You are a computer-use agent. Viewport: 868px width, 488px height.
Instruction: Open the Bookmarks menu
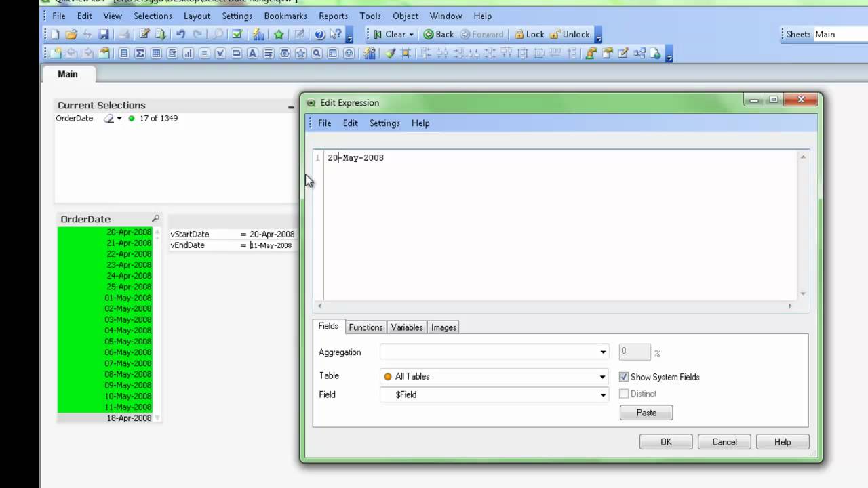(x=285, y=16)
